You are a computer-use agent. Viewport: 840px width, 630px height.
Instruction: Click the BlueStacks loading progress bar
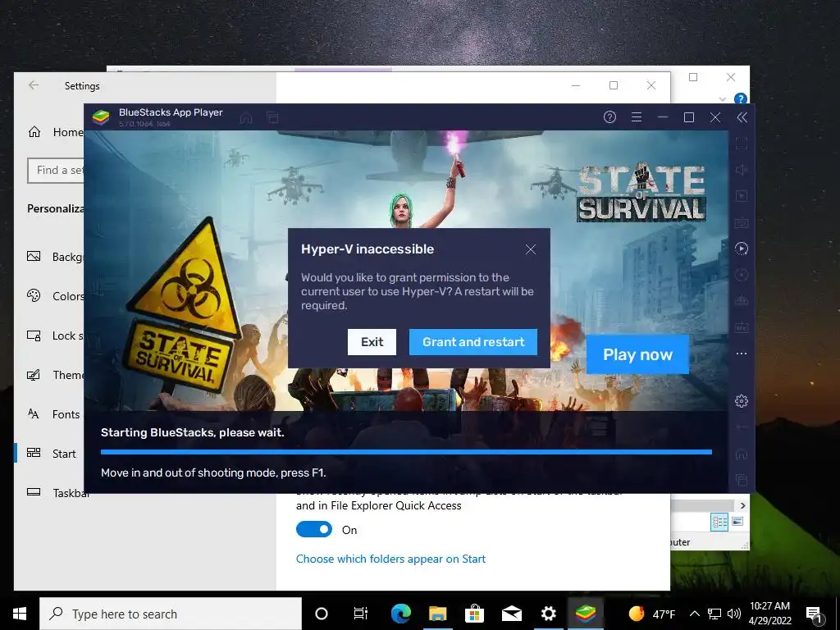pos(406,452)
